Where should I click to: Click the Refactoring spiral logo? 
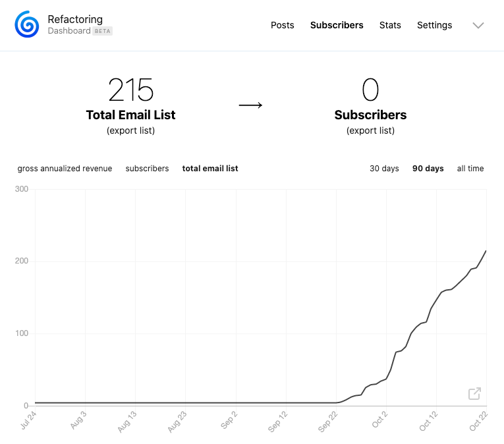[x=27, y=24]
